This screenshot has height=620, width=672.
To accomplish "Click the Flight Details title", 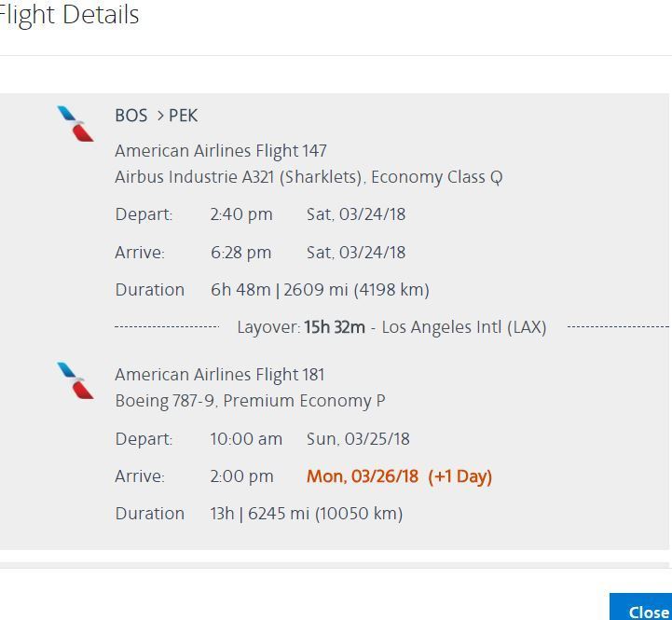I will [69, 15].
